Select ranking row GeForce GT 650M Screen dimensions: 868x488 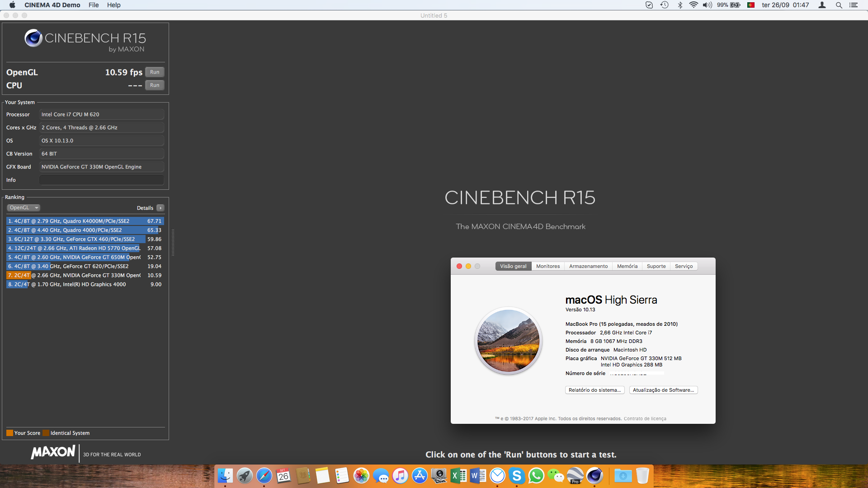point(85,257)
